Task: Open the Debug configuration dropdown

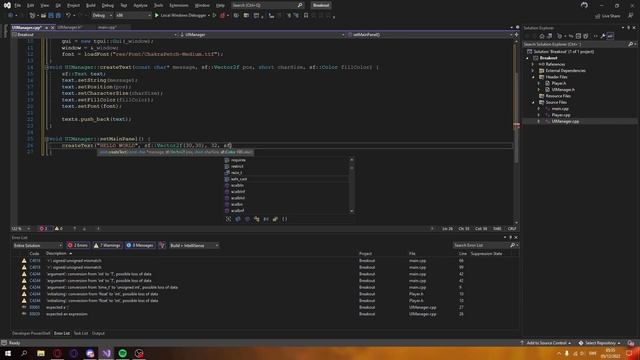Action: [x=102, y=16]
